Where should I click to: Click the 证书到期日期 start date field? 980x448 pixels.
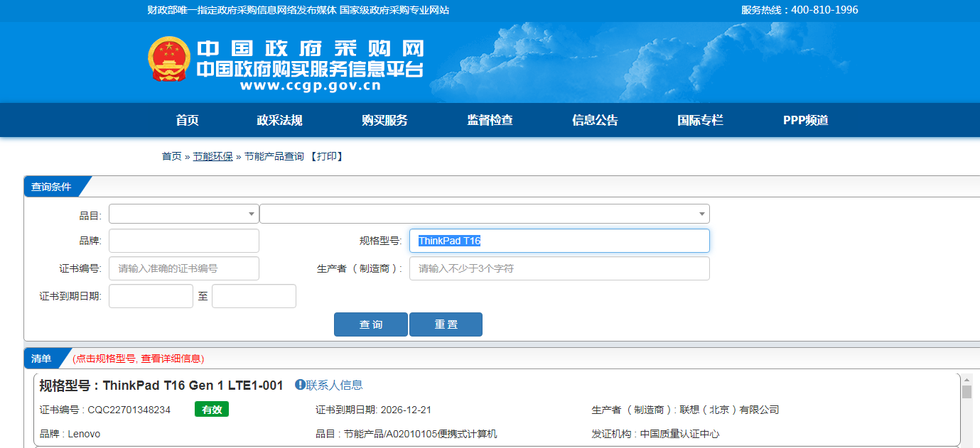pos(151,296)
